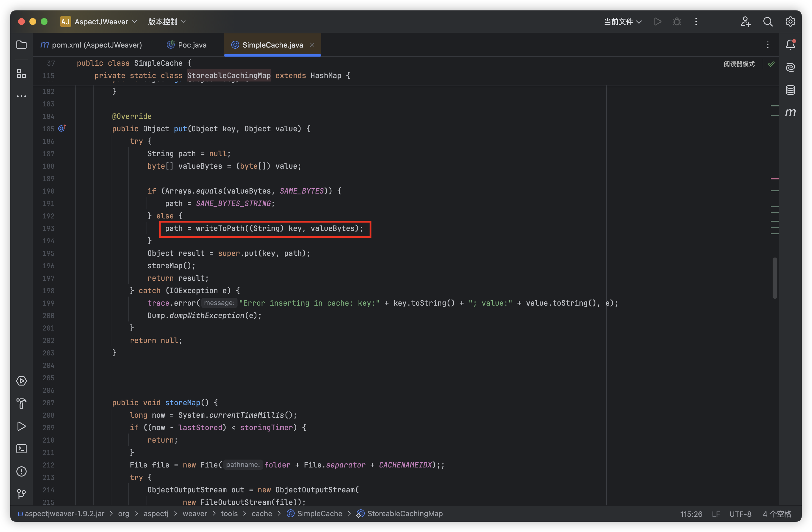
Task: Click the editor vertical scrollbar thumb
Action: point(774,278)
